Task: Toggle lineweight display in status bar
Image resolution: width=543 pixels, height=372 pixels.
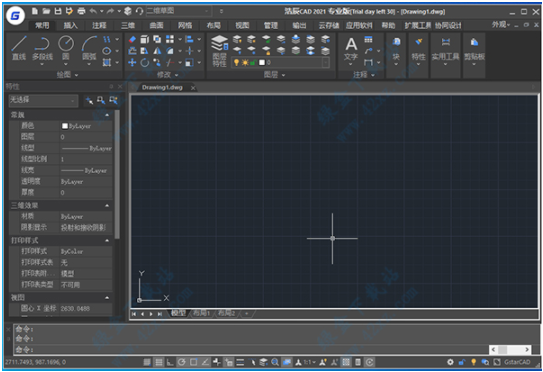Action: [x=240, y=362]
